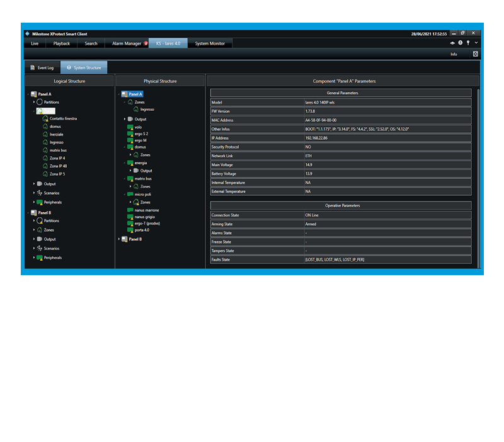Screen dimensions: 504x442
Task: Go to the Search tab
Action: click(91, 43)
